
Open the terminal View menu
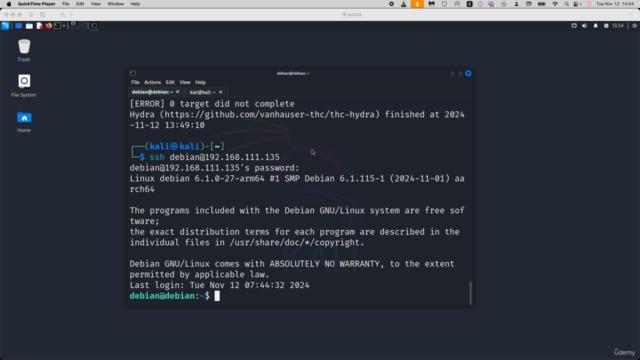pyautogui.click(x=185, y=82)
